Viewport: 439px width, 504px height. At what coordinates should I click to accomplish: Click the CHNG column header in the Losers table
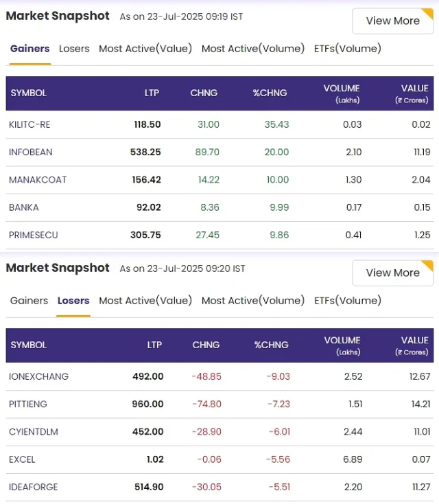pos(206,345)
